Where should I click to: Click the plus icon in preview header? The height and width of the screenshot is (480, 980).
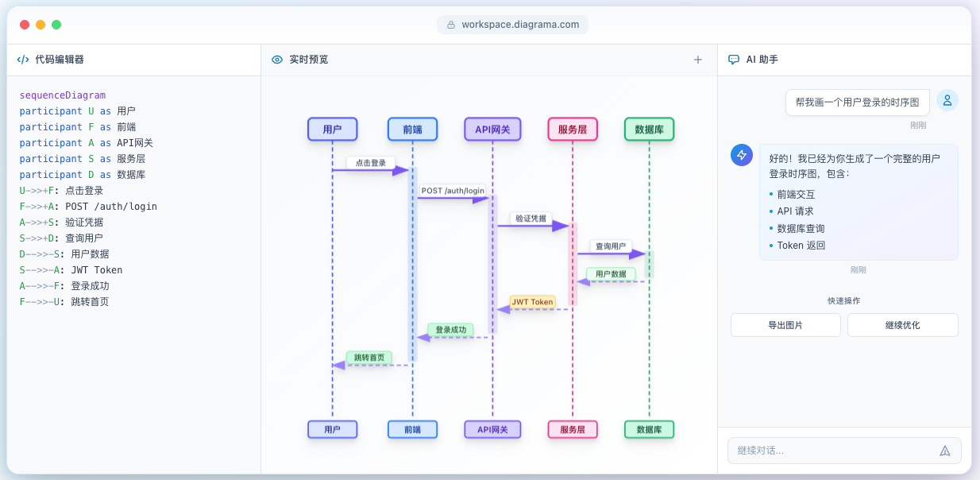click(697, 59)
